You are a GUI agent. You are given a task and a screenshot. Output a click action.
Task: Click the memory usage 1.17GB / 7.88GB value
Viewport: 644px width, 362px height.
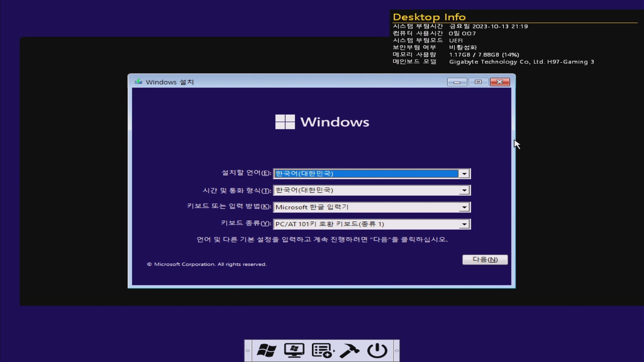(x=484, y=55)
